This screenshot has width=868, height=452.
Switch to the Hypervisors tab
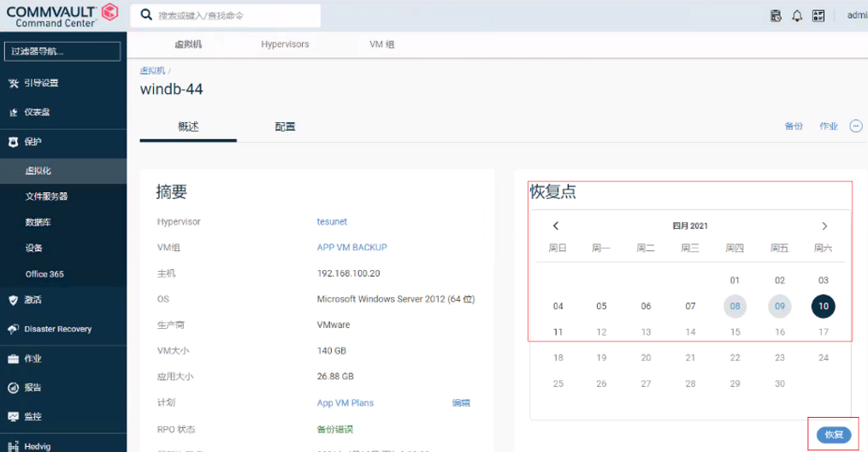285,44
